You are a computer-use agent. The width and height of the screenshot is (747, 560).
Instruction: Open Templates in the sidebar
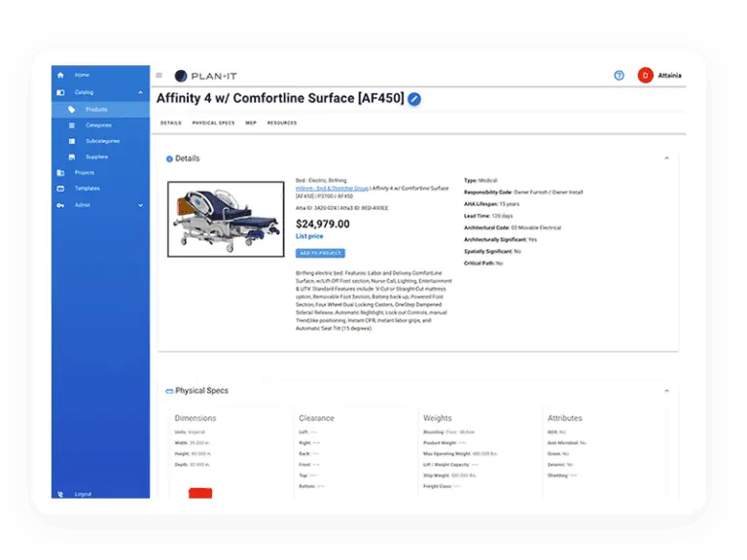[x=100, y=189]
